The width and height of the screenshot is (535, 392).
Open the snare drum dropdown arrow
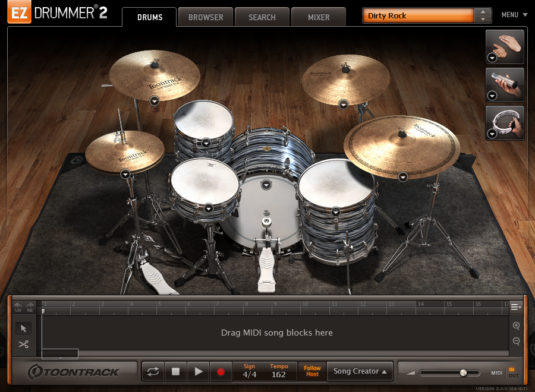(209, 208)
